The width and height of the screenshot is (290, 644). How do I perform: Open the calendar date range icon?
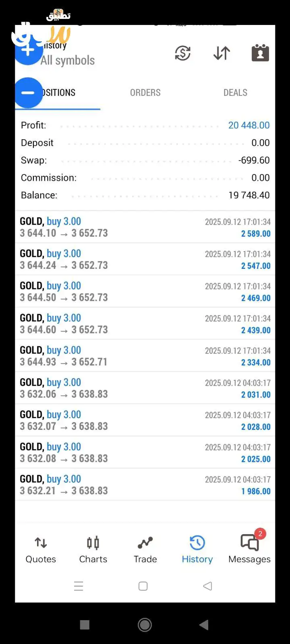pos(260,53)
